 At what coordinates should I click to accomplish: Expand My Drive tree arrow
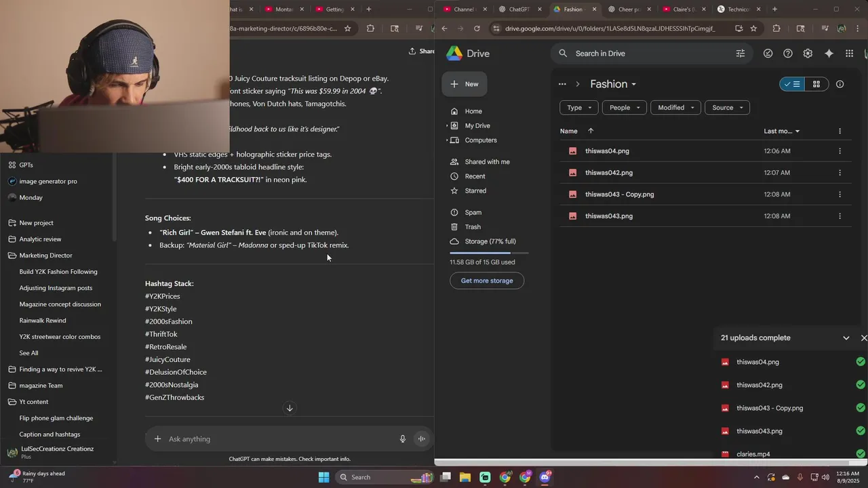(x=447, y=126)
